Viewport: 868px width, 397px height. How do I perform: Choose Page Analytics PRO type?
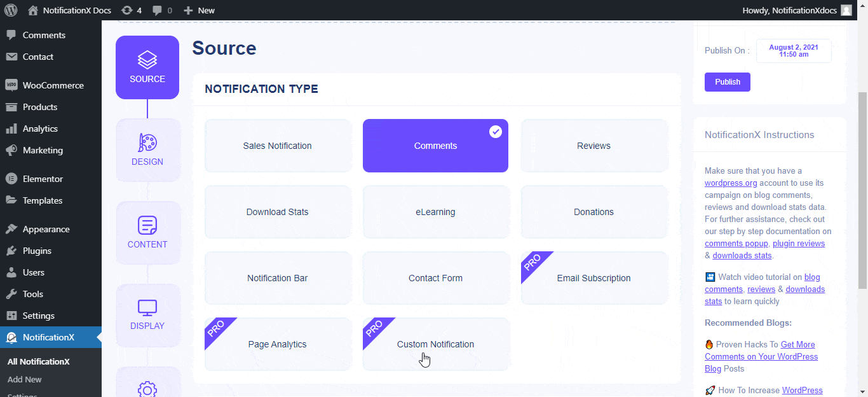click(278, 344)
